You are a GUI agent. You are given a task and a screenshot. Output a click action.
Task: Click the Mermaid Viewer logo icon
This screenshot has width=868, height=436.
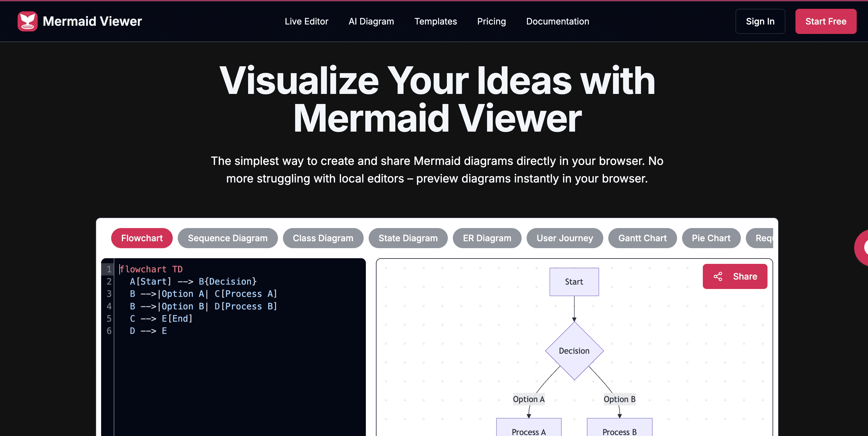coord(28,21)
